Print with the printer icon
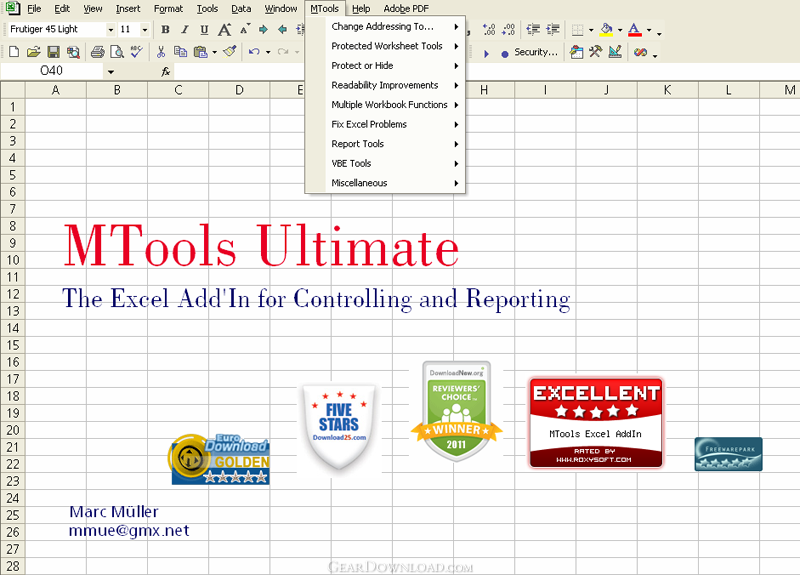The image size is (800, 575). pyautogui.click(x=97, y=52)
